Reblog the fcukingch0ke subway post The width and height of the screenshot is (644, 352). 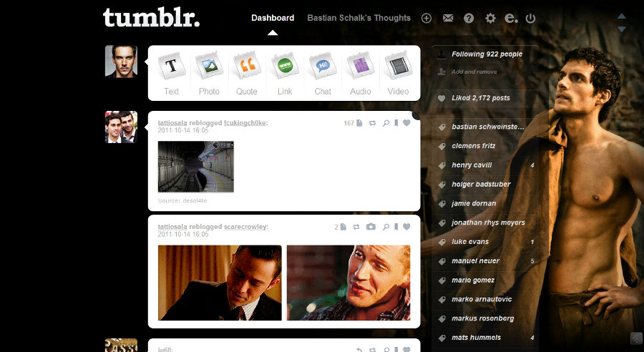coord(372,123)
